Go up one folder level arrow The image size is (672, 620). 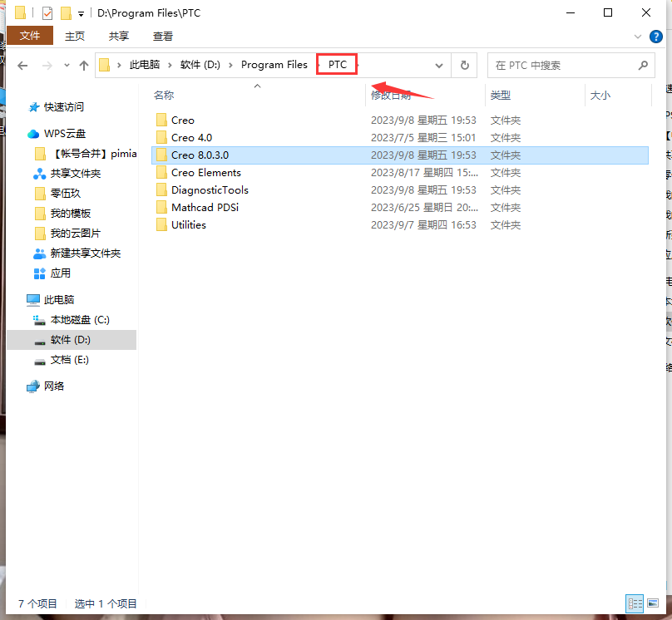point(84,66)
